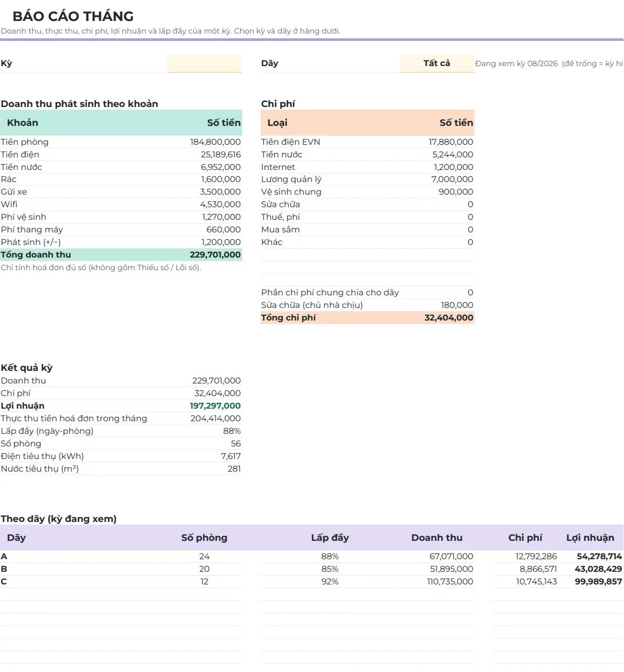Click row B profit 43,028,429
This screenshot has height=672, width=624.
(598, 569)
